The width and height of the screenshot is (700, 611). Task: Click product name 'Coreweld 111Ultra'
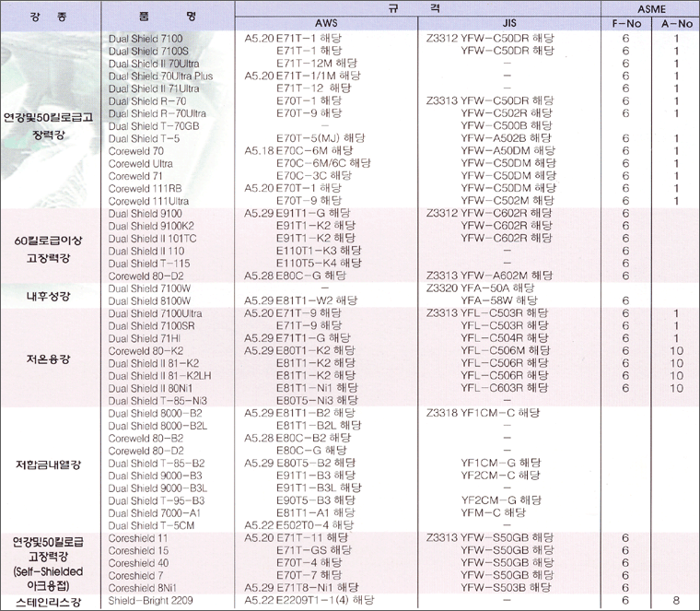click(148, 202)
